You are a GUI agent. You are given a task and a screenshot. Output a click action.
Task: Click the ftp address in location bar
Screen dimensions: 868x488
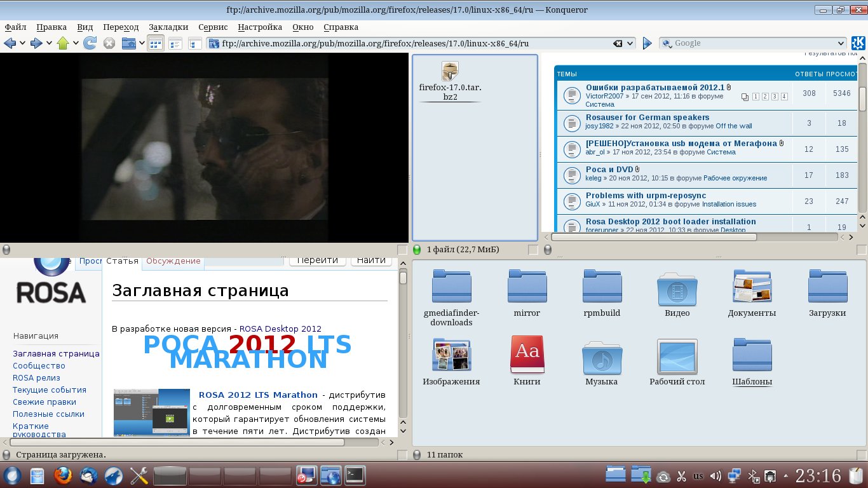pyautogui.click(x=375, y=43)
